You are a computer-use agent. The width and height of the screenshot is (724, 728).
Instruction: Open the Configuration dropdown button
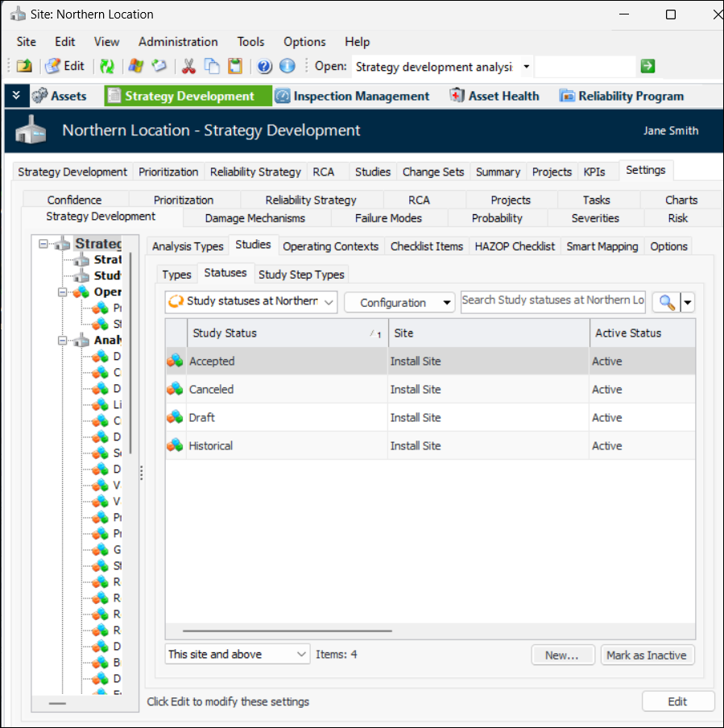coord(399,303)
